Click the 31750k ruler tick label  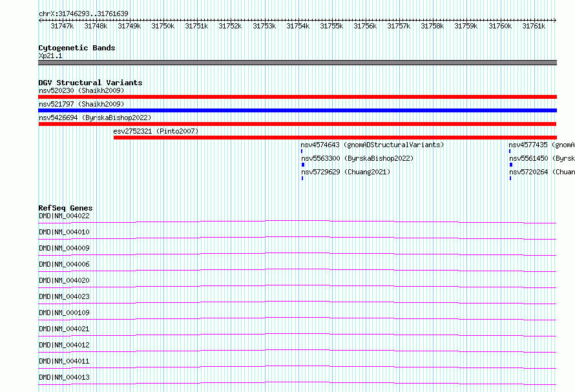163,26
